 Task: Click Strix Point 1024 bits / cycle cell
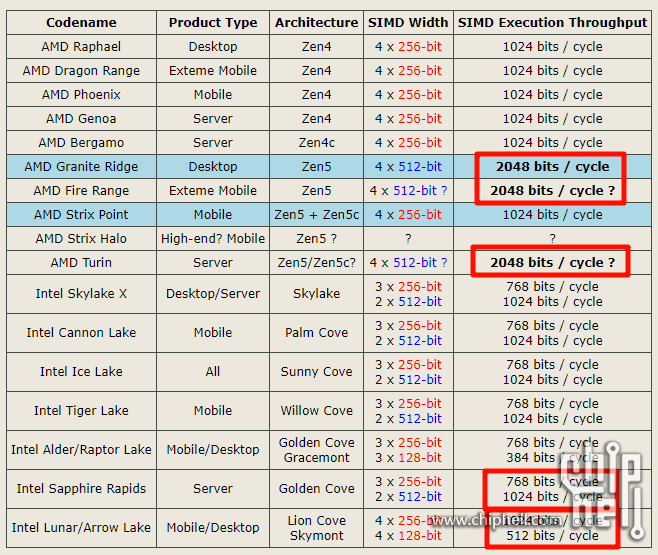point(552,214)
